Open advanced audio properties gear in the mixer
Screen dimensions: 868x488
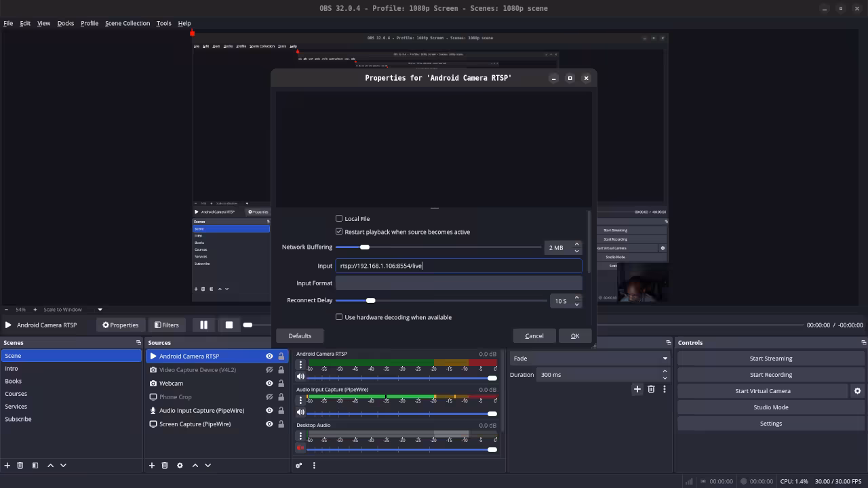[x=299, y=466]
